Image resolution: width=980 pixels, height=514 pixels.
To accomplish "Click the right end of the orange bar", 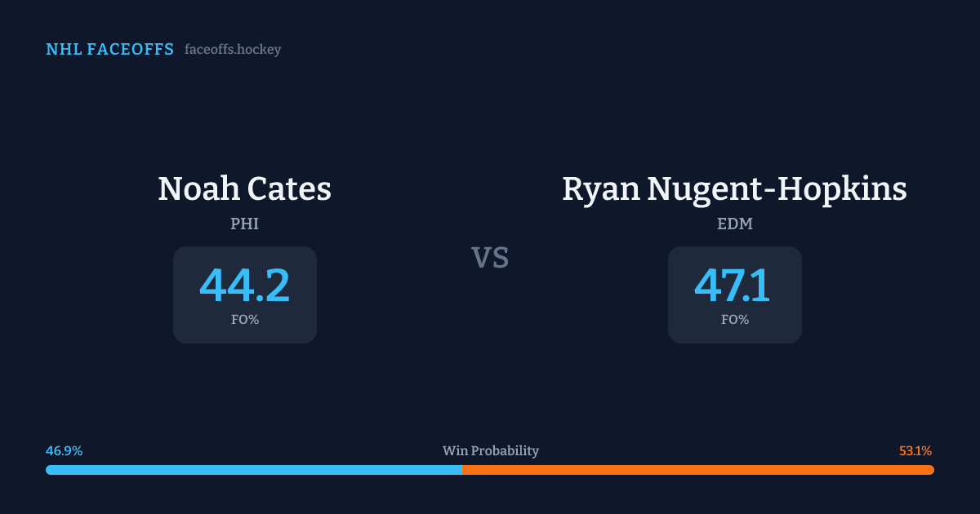I will tap(930, 470).
